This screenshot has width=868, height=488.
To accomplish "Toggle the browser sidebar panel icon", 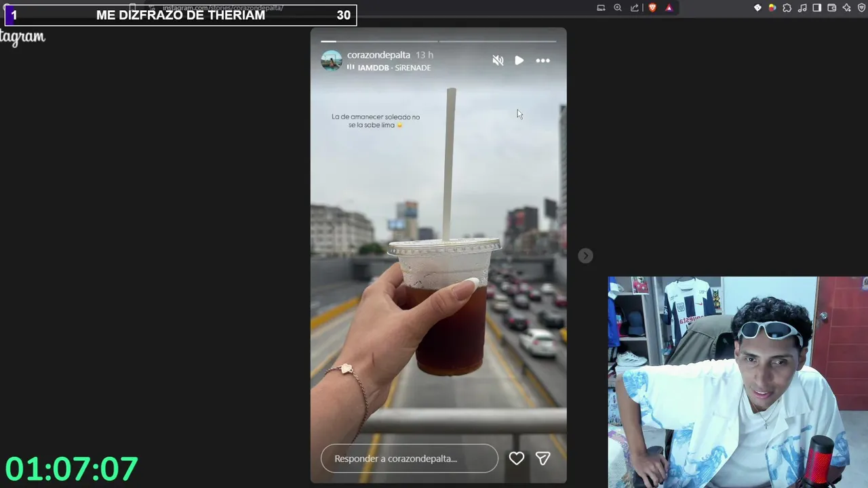I will pyautogui.click(x=817, y=8).
